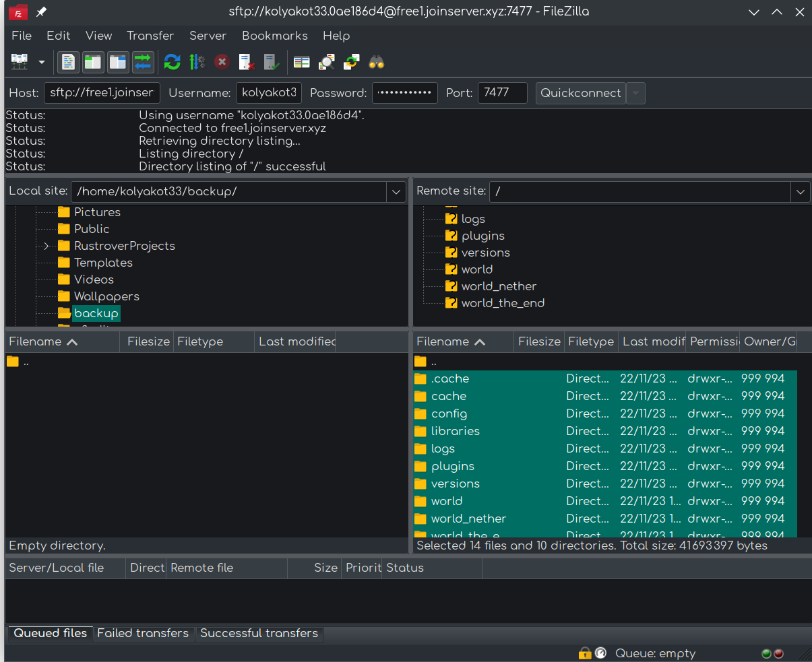
Task: Toggle the message log display
Action: pyautogui.click(x=68, y=63)
